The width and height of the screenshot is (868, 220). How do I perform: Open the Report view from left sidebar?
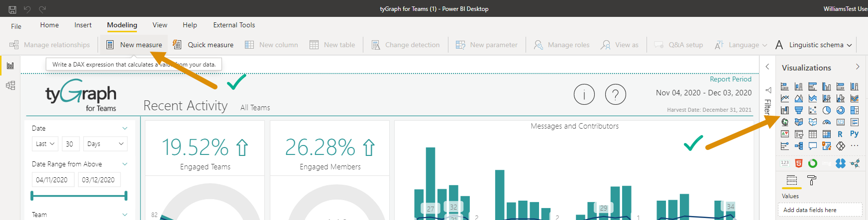tap(10, 66)
